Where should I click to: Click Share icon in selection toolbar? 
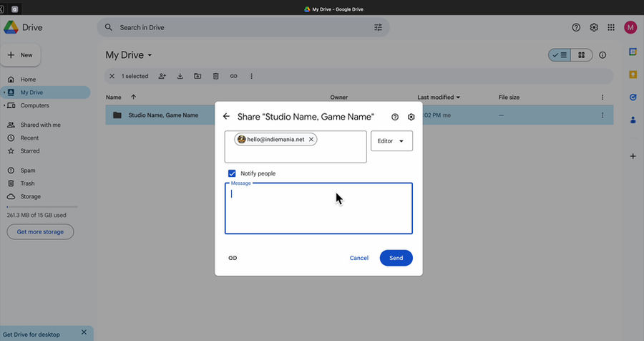tap(162, 76)
